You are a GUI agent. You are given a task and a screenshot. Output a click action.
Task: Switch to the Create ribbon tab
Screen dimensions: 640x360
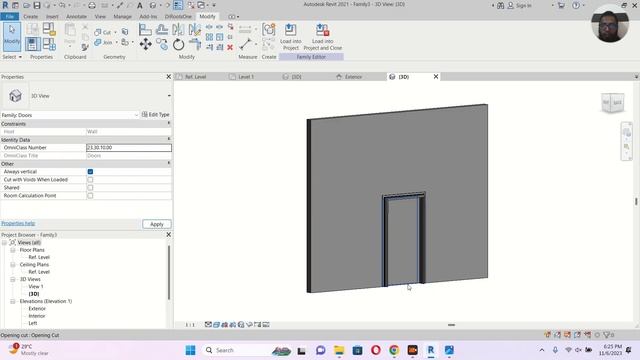[31, 17]
